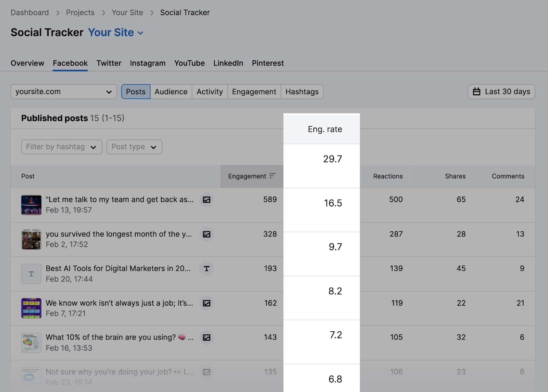This screenshot has width=548, height=392.
Task: Switch to the Hashtags view
Action: (302, 91)
